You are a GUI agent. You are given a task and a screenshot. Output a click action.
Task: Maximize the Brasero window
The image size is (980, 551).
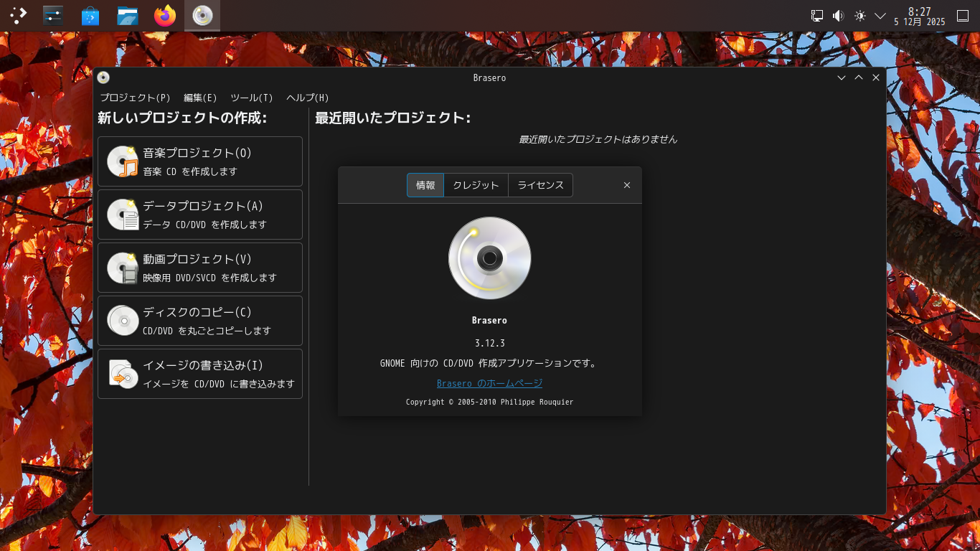point(859,77)
